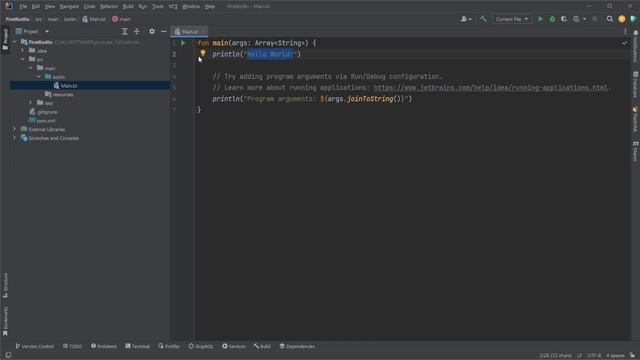Click the IntelliJ IDEA logo in title bar
This screenshot has height=360, width=640.
8,6
